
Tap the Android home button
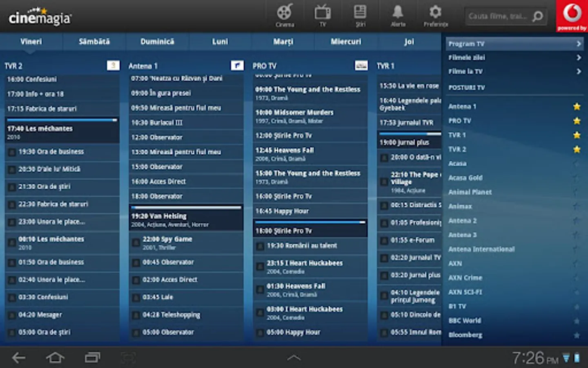pyautogui.click(x=55, y=358)
